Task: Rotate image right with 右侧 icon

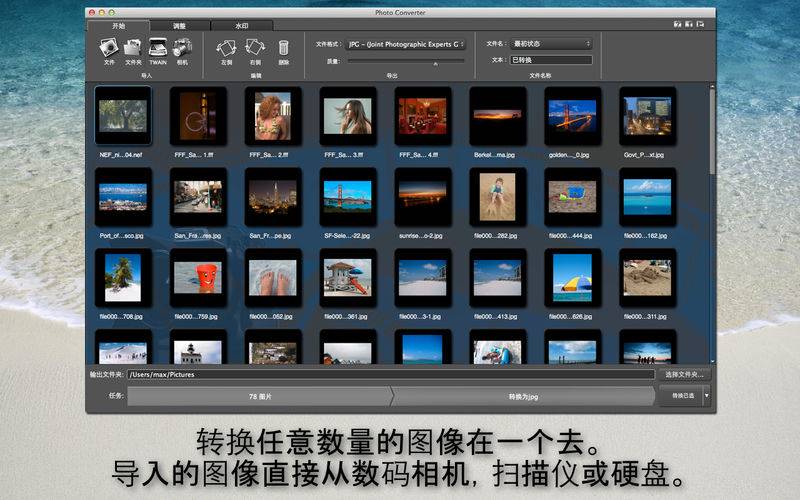Action: pyautogui.click(x=255, y=47)
